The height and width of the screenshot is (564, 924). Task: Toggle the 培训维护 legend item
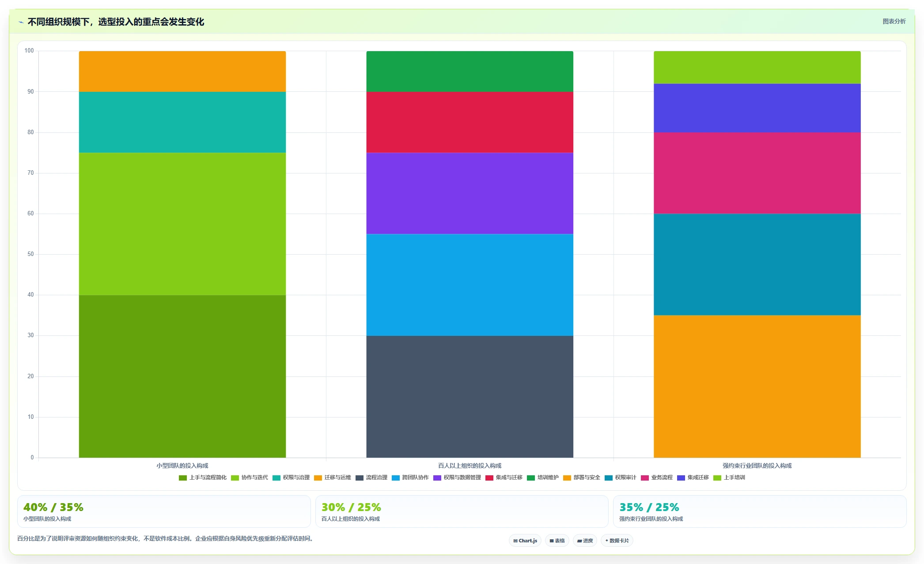pos(543,478)
